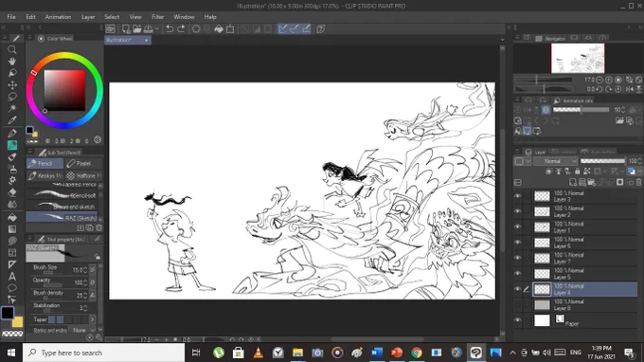Screen dimensions: 644x362
Task: Click the Color Wheel settings icon
Action: coord(98,139)
